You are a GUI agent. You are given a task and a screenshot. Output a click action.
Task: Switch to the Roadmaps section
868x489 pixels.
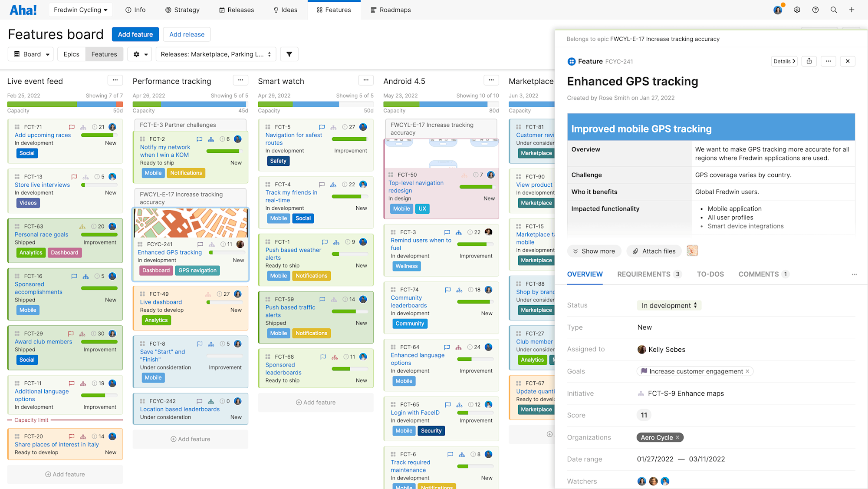point(391,10)
